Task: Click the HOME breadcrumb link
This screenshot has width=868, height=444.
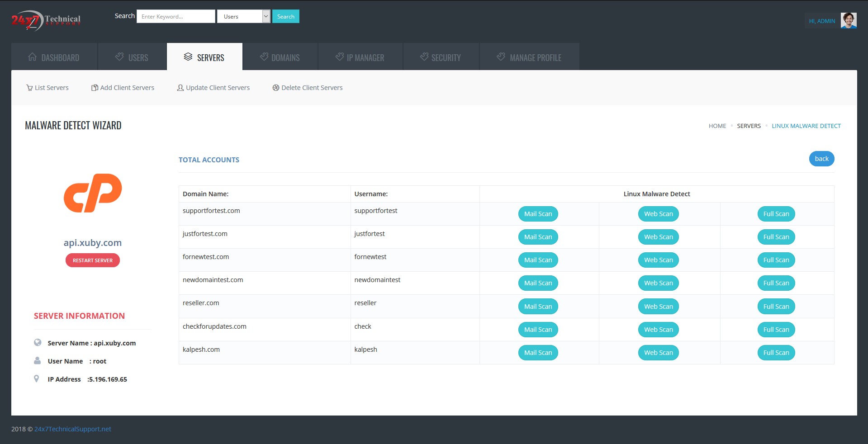Action: click(x=717, y=126)
